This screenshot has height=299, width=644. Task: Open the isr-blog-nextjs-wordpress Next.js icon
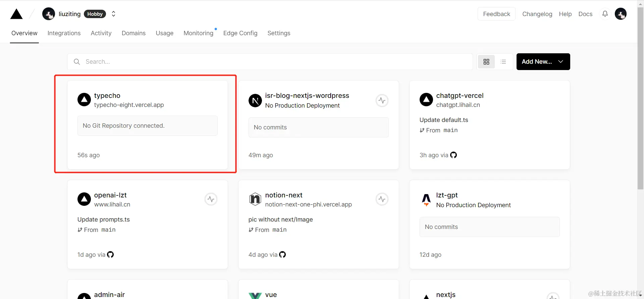tap(255, 100)
